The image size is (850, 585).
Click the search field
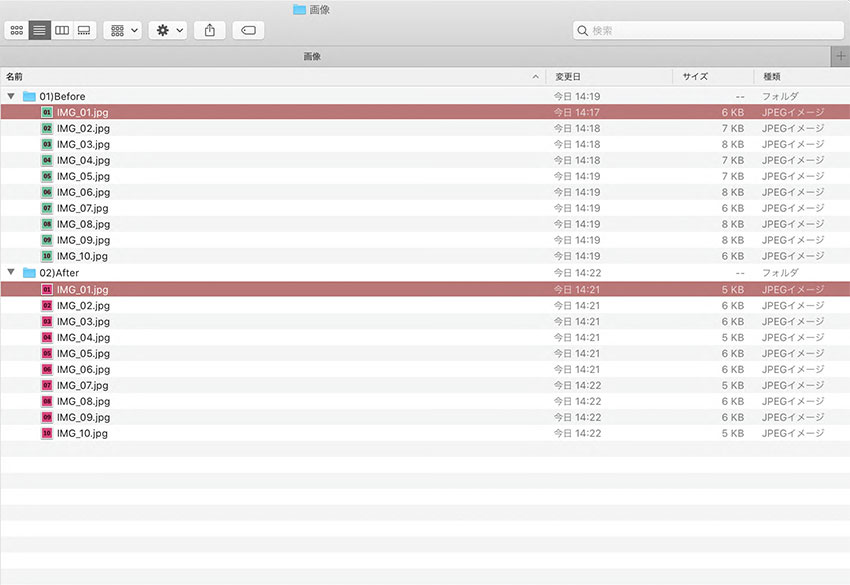tap(708, 30)
